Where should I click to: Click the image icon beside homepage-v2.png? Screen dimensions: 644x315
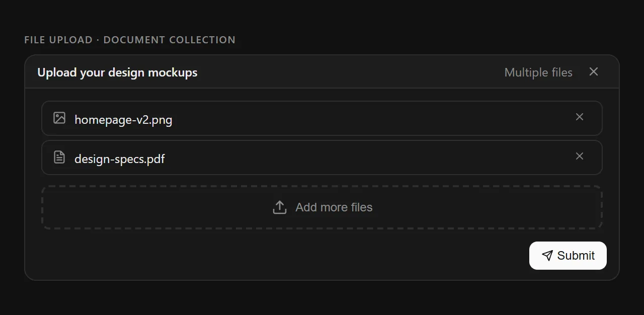pyautogui.click(x=59, y=118)
